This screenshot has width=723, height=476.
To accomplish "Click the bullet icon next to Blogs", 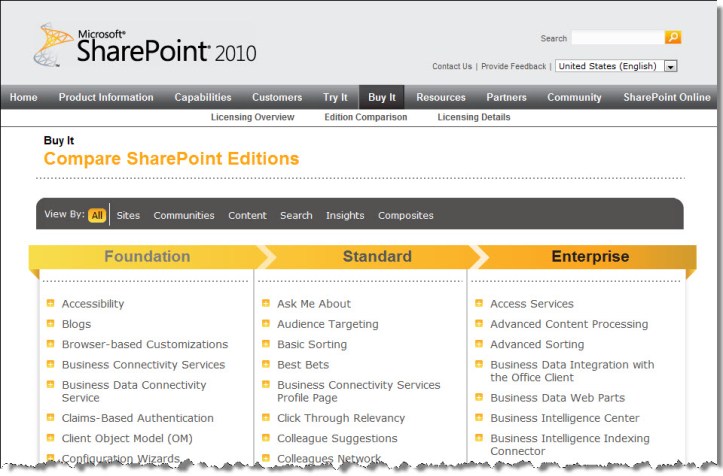I will pos(50,324).
